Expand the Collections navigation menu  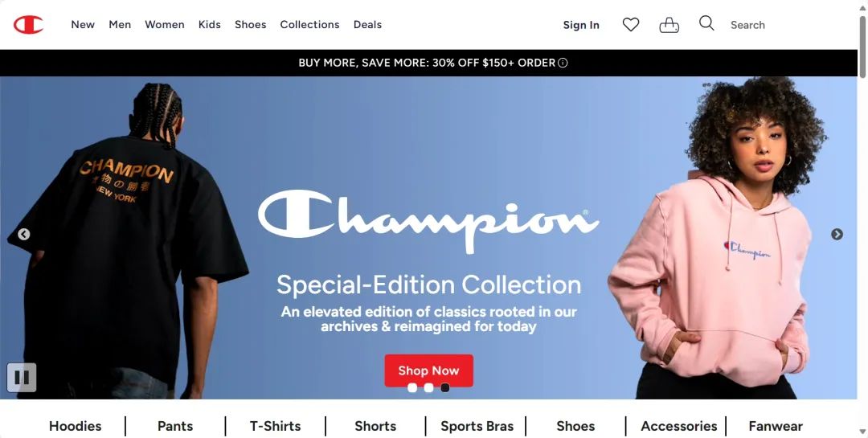pyautogui.click(x=309, y=24)
